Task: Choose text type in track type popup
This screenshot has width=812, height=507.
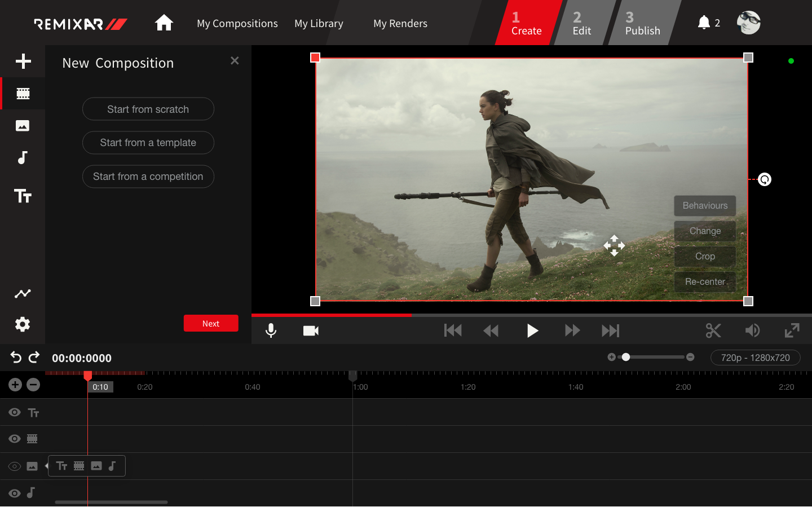Action: (x=62, y=466)
